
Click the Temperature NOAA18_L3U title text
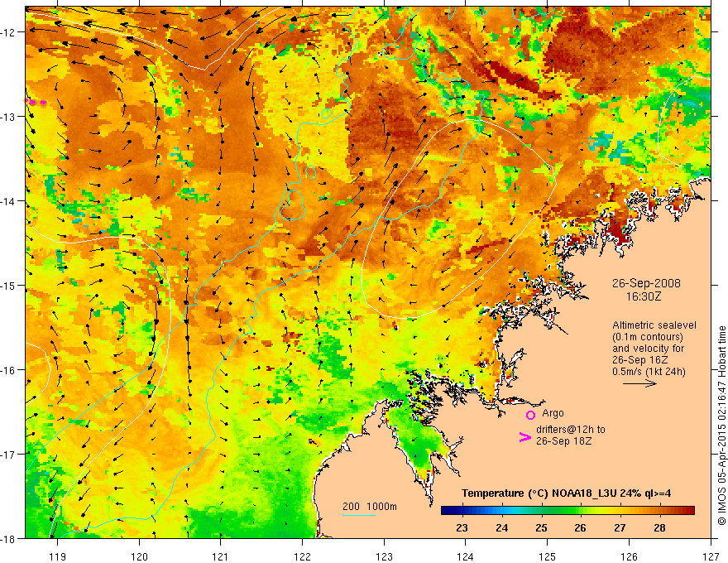(566, 493)
